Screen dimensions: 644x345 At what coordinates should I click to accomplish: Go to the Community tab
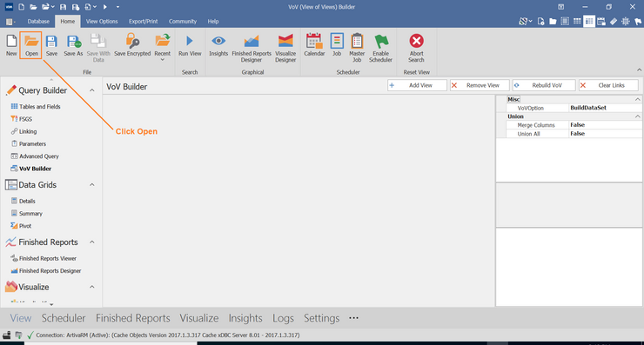point(183,22)
